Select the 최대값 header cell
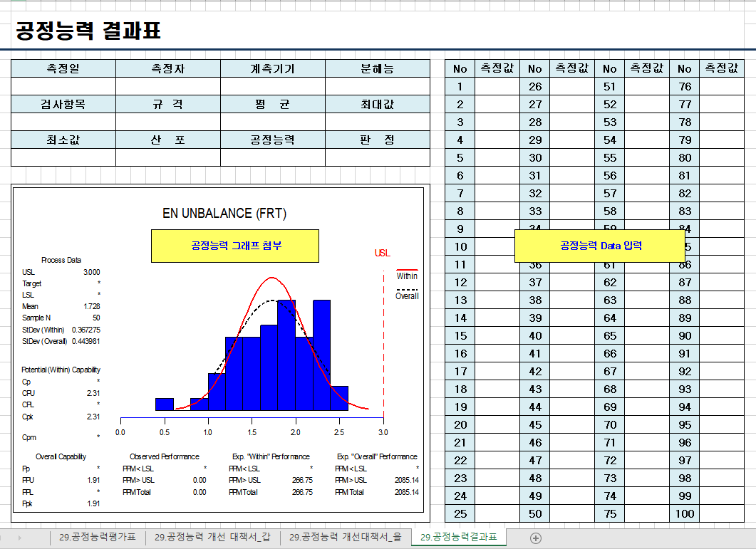Screen dimensions: 756x549 378,104
